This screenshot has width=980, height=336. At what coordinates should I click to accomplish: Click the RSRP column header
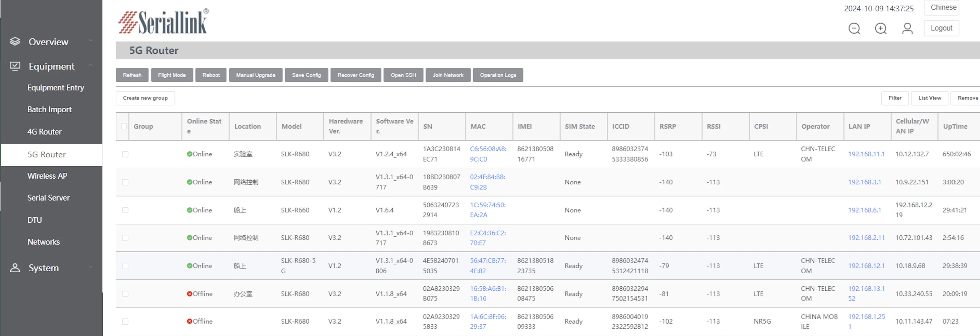(x=668, y=126)
